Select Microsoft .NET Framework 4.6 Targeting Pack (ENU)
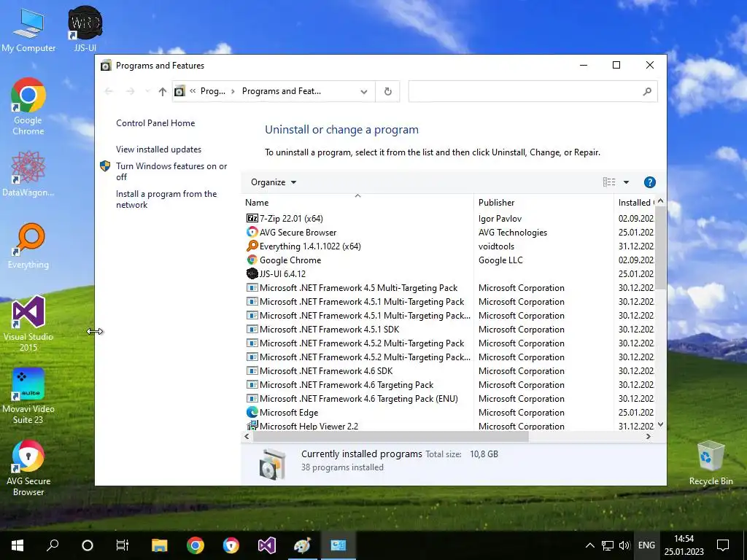Image resolution: width=747 pixels, height=560 pixels. coord(448,399)
